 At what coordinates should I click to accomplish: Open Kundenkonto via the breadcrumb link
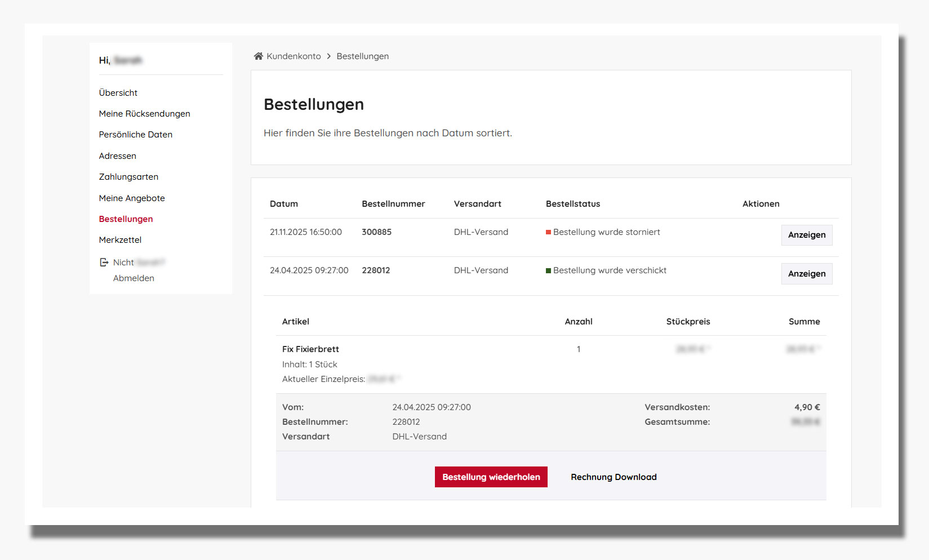tap(293, 56)
